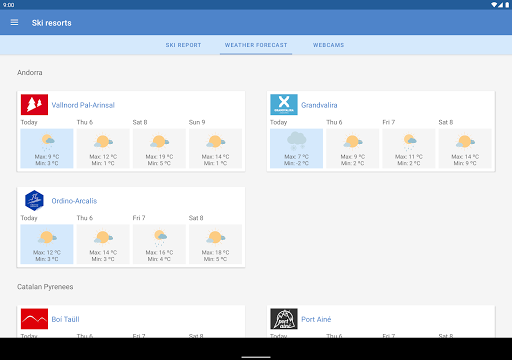Select Grandvalira Today snow cloud icon
The height and width of the screenshot is (360, 512).
click(x=296, y=141)
